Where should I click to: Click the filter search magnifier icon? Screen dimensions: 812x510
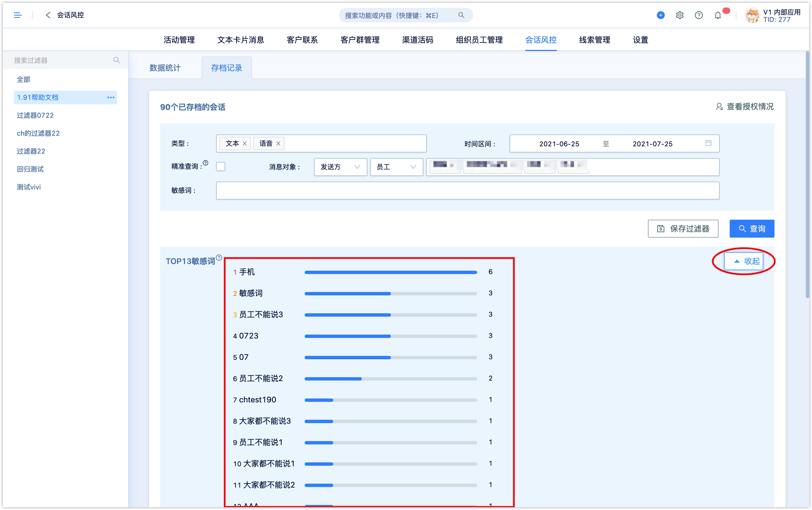pyautogui.click(x=116, y=60)
